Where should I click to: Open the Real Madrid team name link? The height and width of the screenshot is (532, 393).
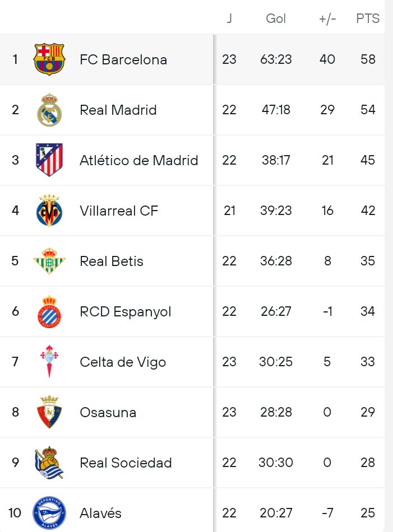coord(118,110)
